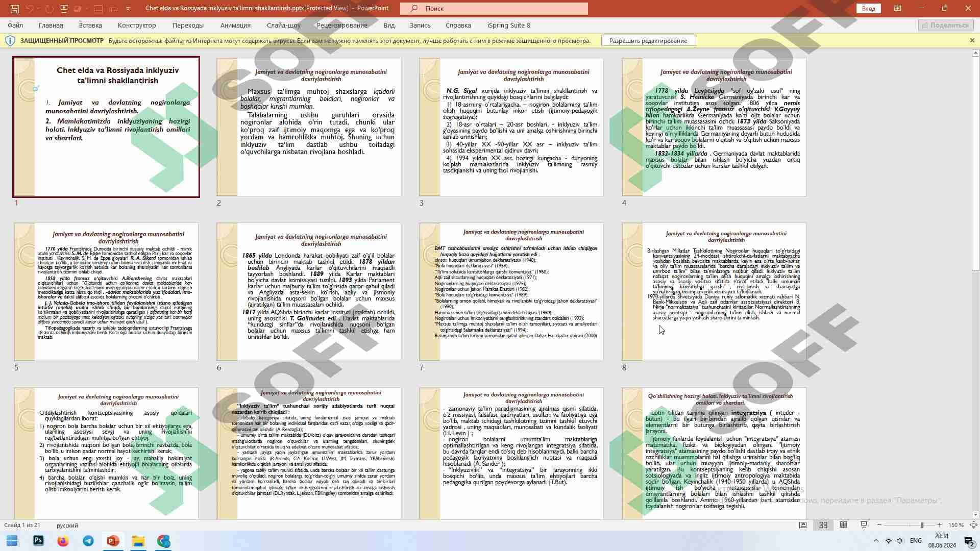The height and width of the screenshot is (551, 980).
Task: Switch to Normal view icon in status bar
Action: tap(803, 525)
